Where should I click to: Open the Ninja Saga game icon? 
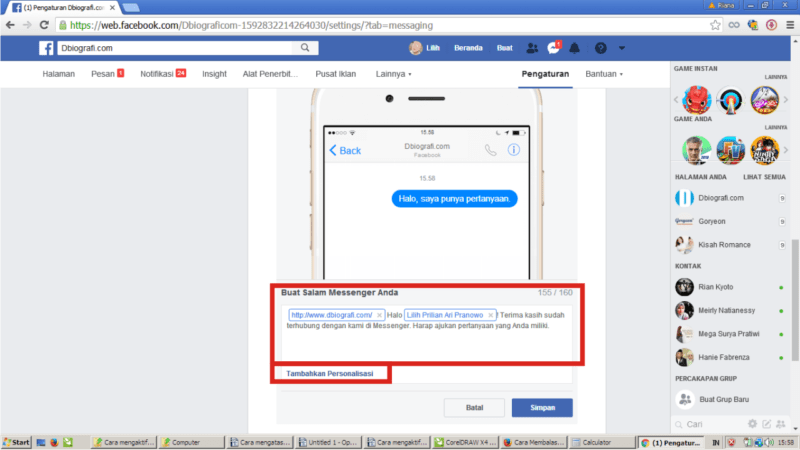[x=764, y=151]
